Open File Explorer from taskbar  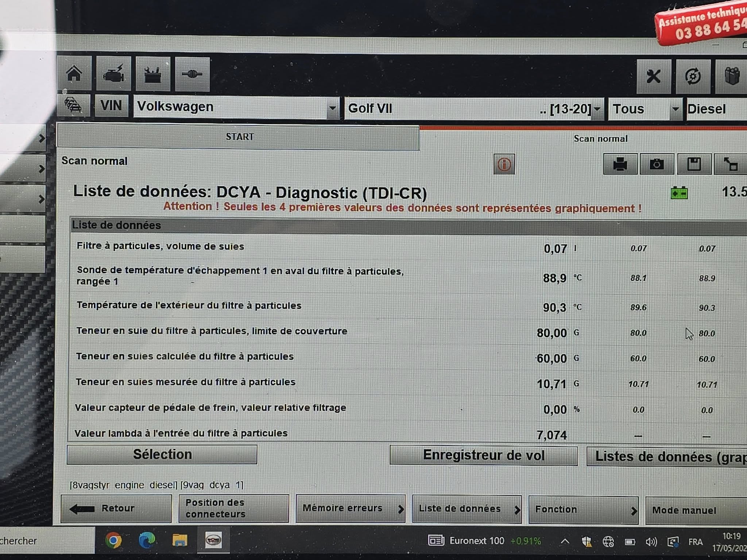tap(179, 540)
